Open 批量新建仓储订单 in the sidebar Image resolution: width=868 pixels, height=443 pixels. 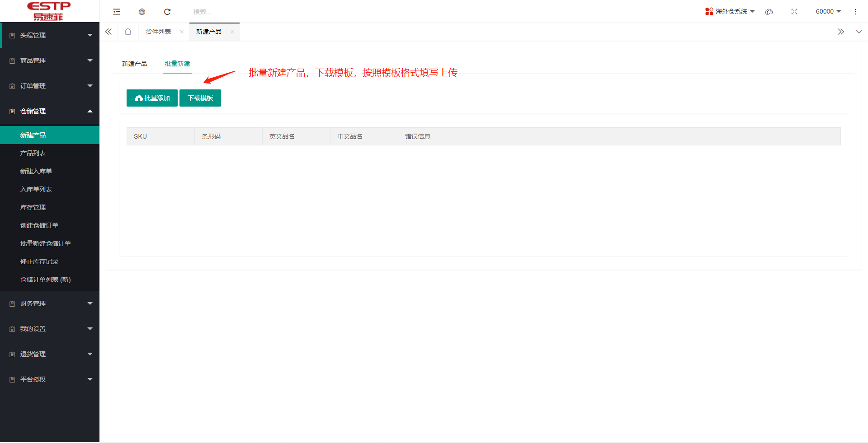[x=50, y=243]
